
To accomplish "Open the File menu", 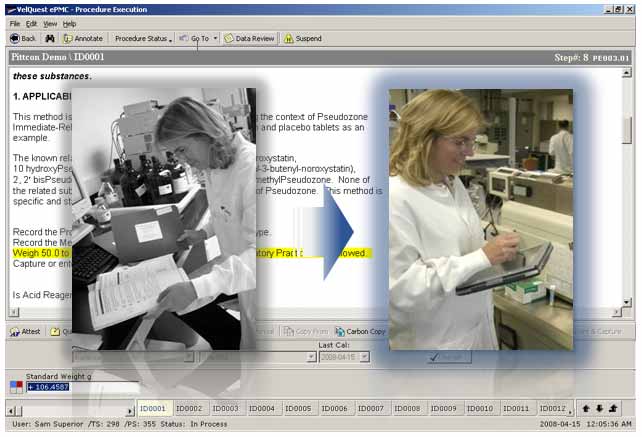I will pos(15,24).
